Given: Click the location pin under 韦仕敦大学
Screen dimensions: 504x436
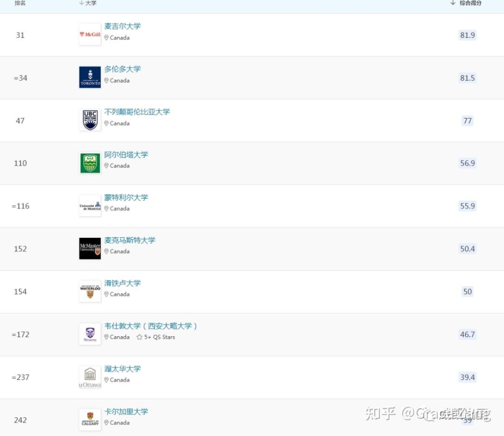Looking at the screenshot, I should pos(106,337).
